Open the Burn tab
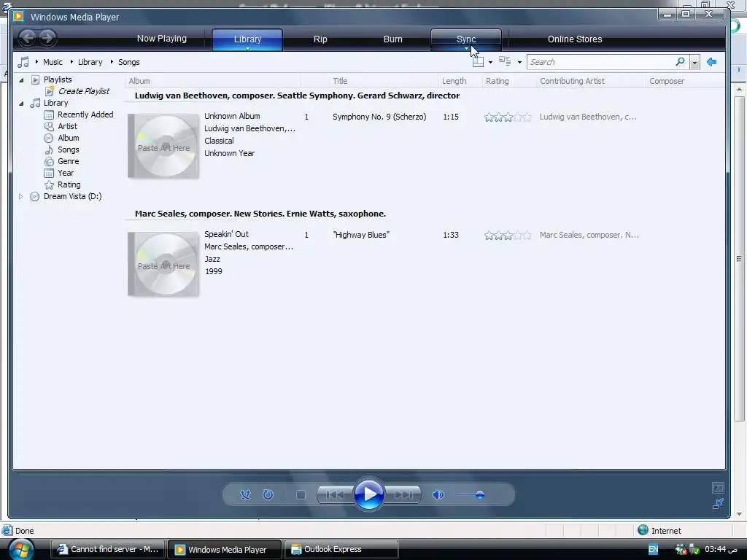 click(393, 39)
